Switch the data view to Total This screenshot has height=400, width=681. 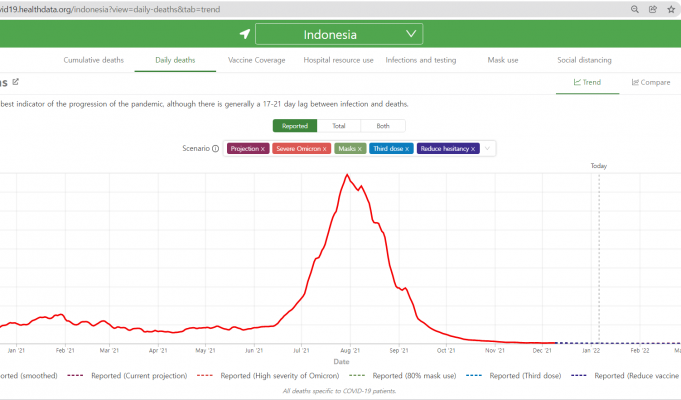click(339, 126)
